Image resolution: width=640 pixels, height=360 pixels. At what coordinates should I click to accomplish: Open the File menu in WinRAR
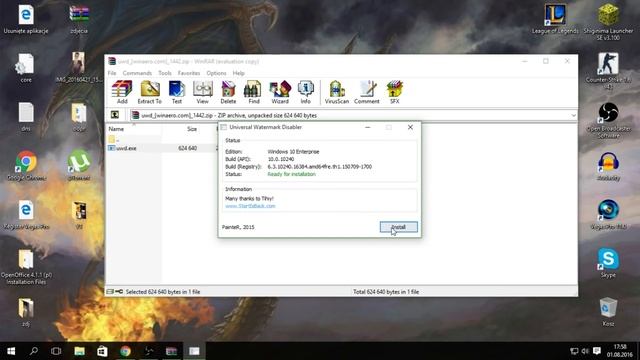click(112, 73)
